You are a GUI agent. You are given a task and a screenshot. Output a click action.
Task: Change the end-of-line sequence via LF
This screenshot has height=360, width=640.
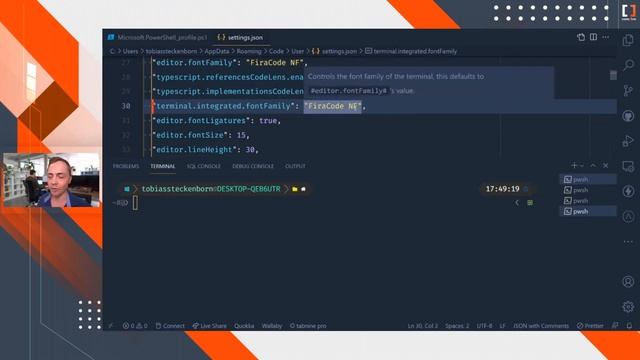pos(502,326)
